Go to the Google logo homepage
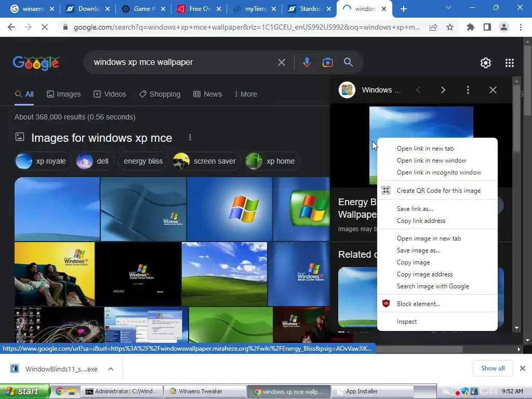Screen dimensions: 532x399 (36, 63)
